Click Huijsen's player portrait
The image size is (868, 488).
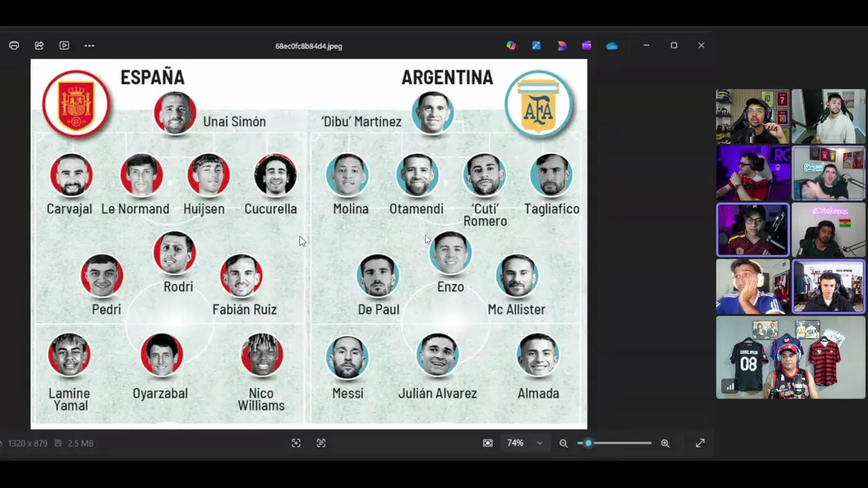click(x=209, y=175)
